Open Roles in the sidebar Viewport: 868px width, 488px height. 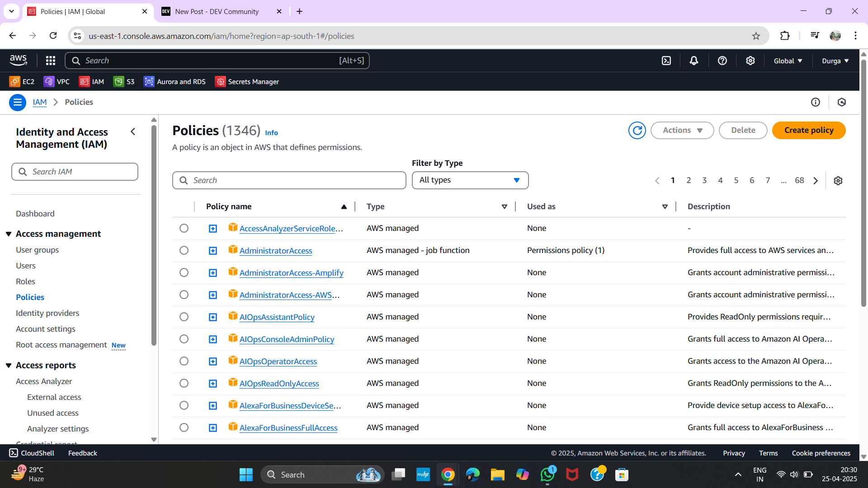(x=25, y=282)
